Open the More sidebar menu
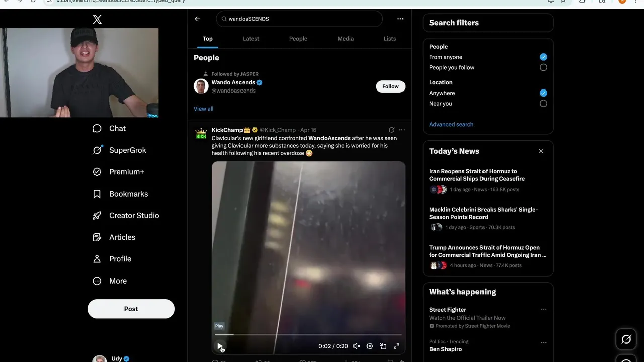644x362 pixels. coord(110,281)
